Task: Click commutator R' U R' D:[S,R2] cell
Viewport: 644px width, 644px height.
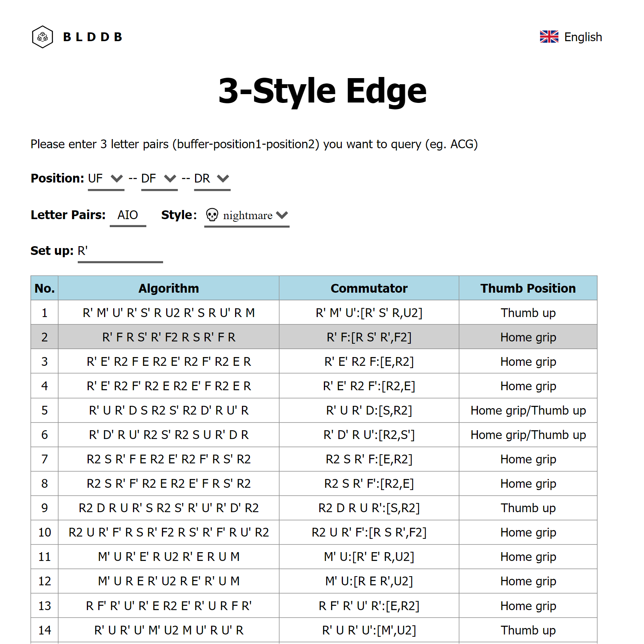Action: point(369,410)
